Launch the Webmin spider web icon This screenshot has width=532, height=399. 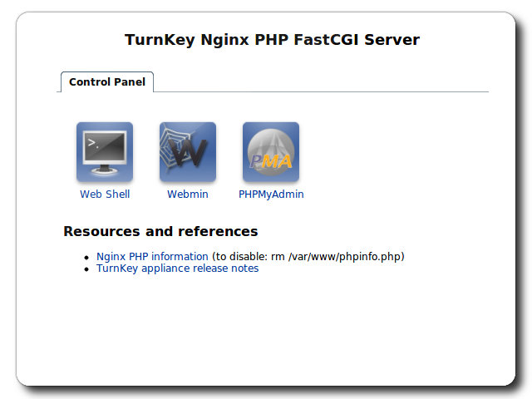pyautogui.click(x=188, y=152)
